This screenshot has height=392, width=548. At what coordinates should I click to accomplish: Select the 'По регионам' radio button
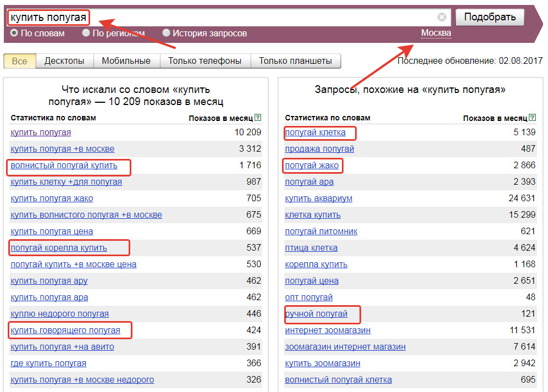coord(86,33)
